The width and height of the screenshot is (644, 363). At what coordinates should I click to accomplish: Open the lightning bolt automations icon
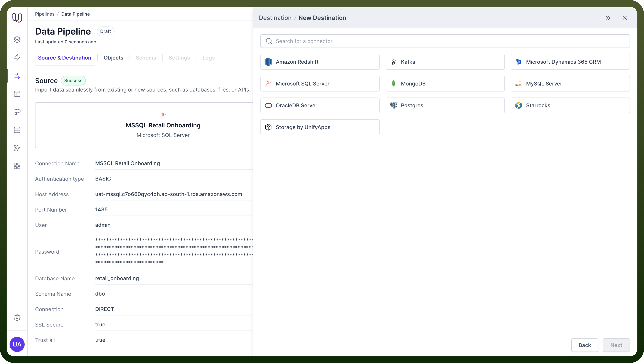(x=17, y=58)
